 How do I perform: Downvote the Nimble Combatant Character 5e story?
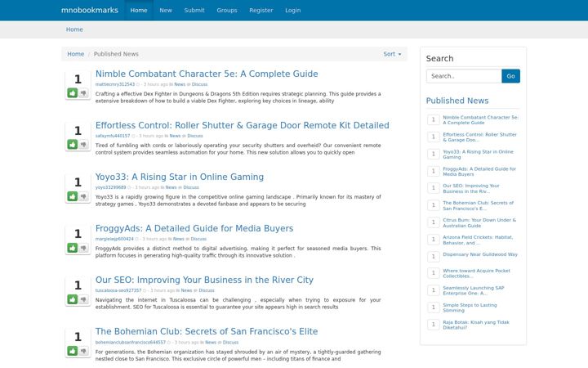pos(83,92)
